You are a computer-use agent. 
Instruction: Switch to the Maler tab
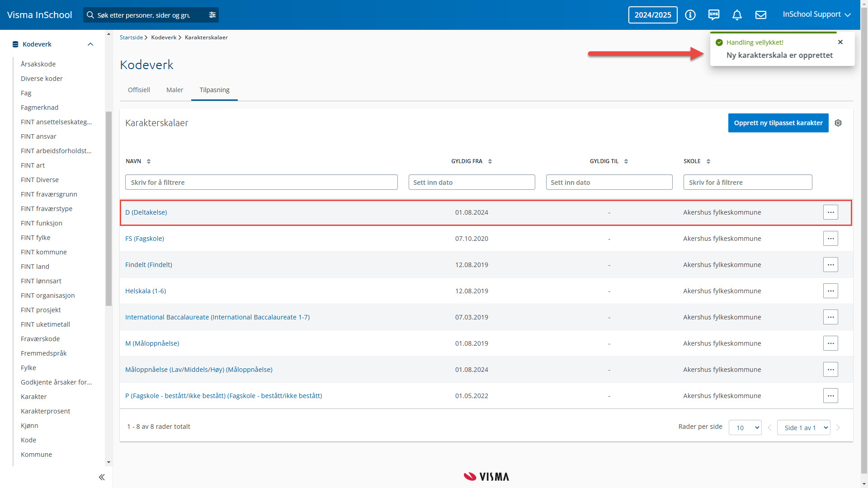175,90
